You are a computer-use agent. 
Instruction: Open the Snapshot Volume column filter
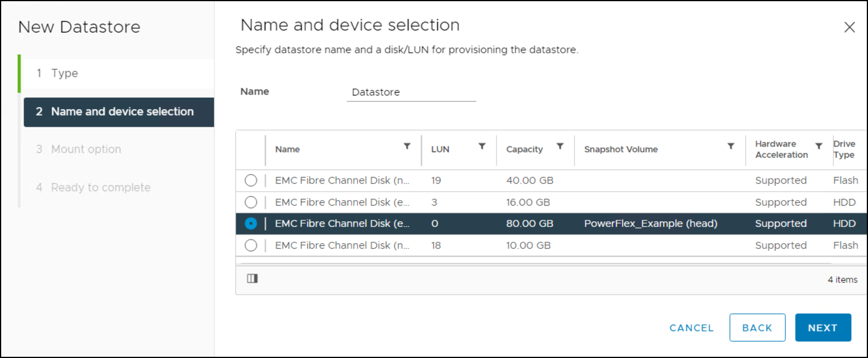tap(730, 146)
